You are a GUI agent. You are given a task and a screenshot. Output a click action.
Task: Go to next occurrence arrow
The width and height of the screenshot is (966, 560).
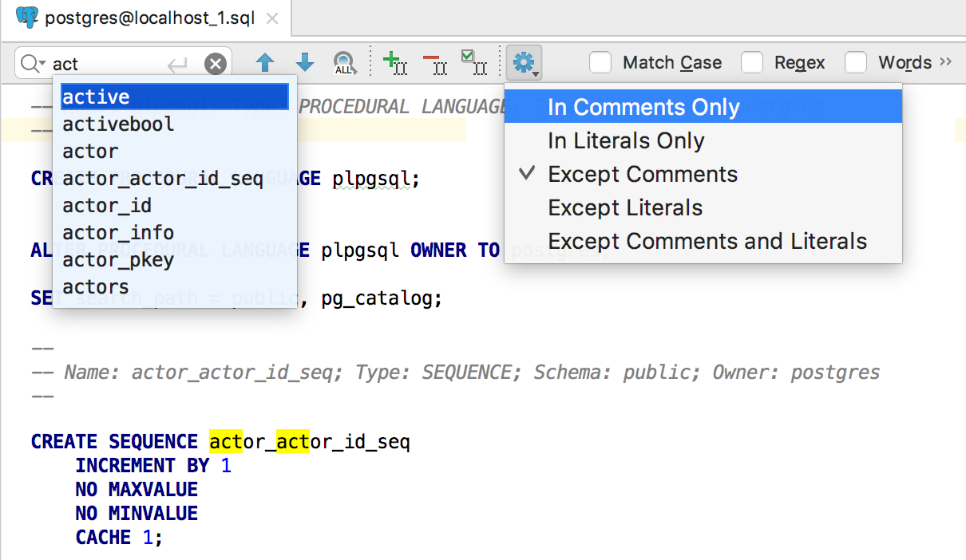(305, 63)
